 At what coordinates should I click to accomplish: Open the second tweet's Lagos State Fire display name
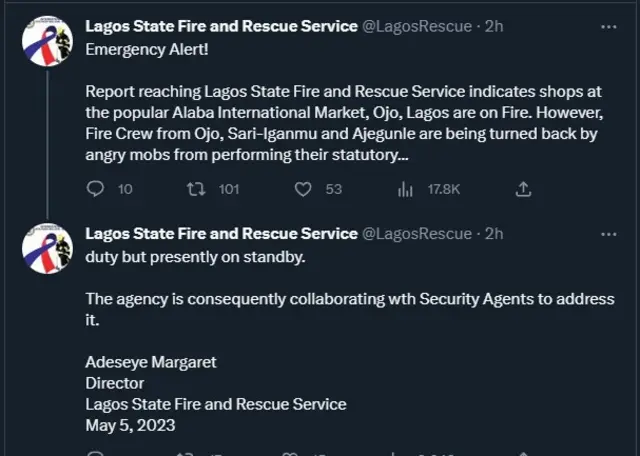click(221, 233)
